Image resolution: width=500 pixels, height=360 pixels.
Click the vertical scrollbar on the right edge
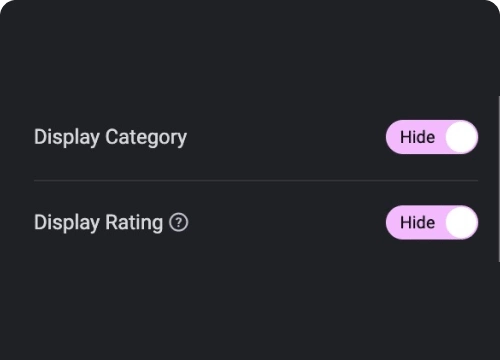(499, 179)
